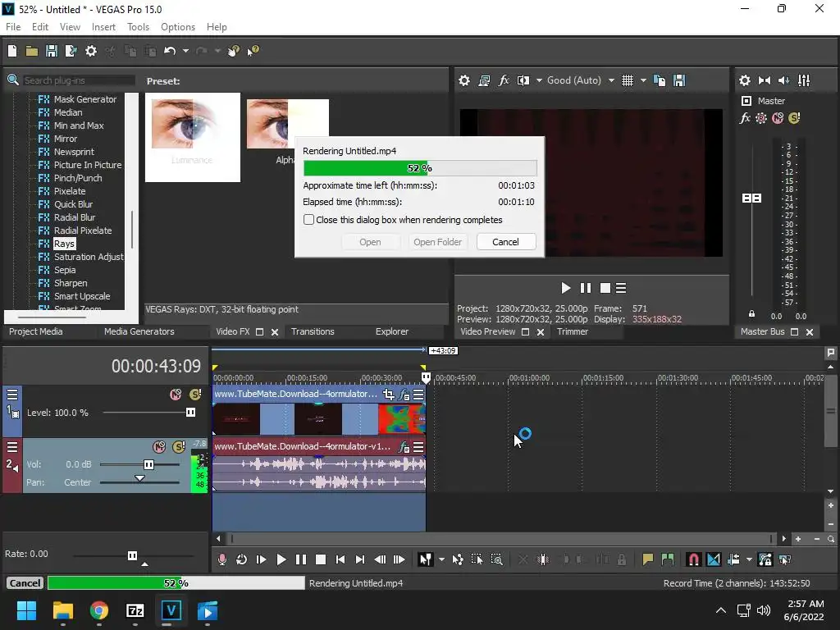The height and width of the screenshot is (630, 840).
Task: Open Project Properties gear in main toolbar
Action: [91, 51]
